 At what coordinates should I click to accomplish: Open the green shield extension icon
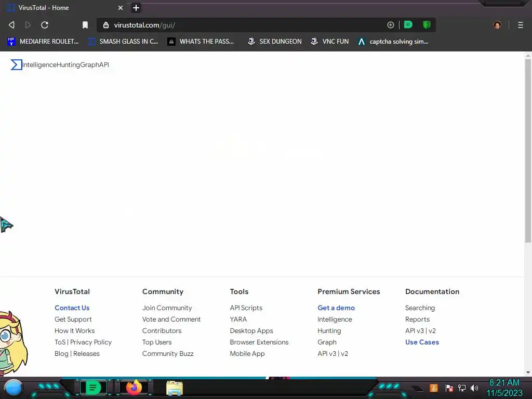[x=427, y=24]
